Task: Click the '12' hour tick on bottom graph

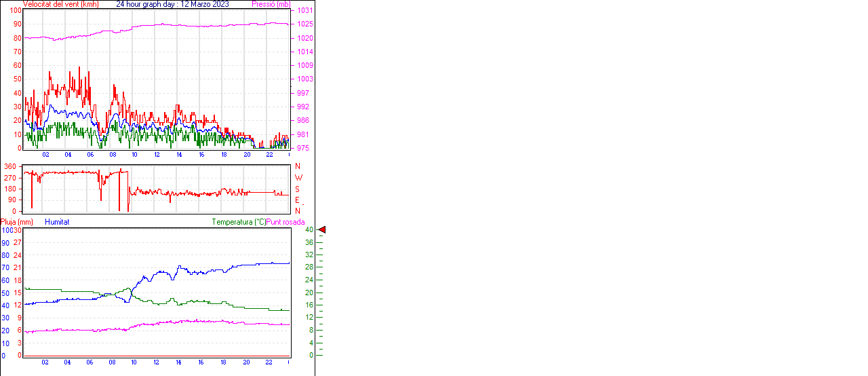Action: click(157, 362)
